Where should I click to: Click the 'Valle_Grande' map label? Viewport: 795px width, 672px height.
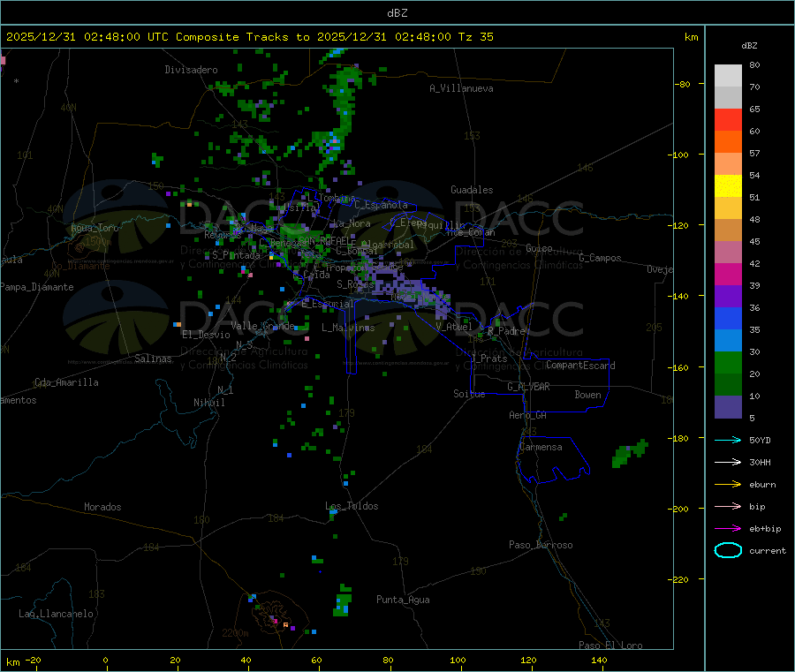(x=262, y=325)
